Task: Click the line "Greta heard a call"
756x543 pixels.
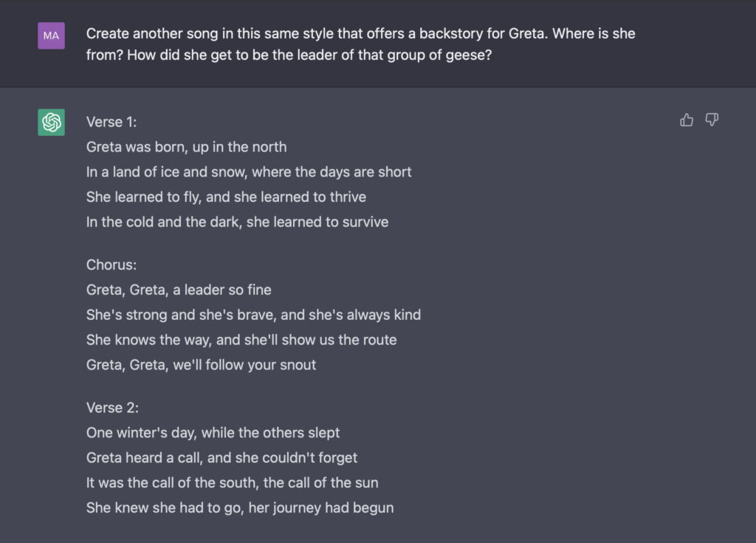Action: [x=221, y=457]
